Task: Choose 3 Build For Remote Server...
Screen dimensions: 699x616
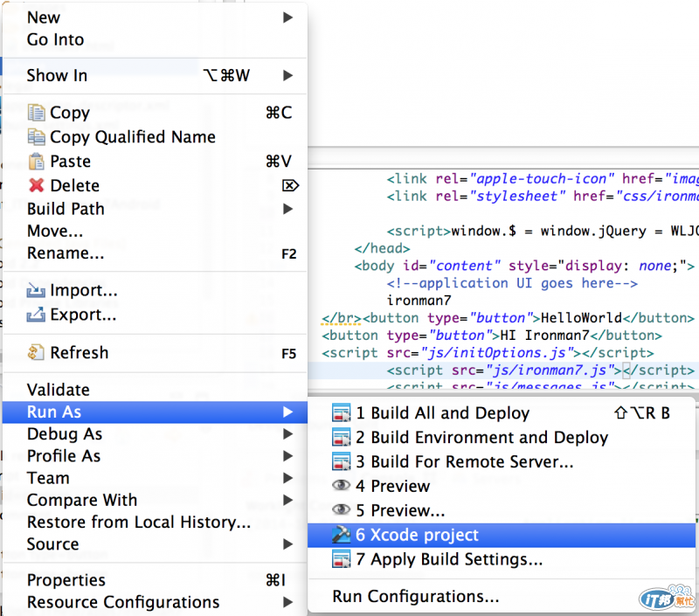Action: (502, 461)
